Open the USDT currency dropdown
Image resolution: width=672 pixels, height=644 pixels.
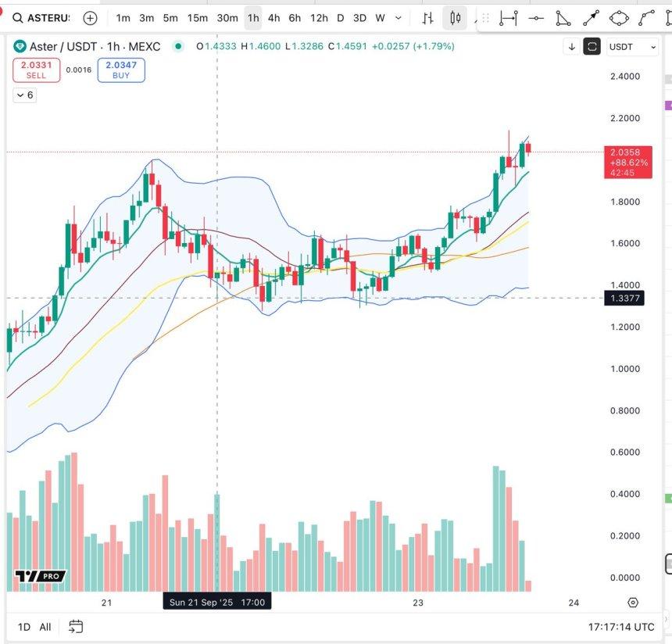[633, 47]
